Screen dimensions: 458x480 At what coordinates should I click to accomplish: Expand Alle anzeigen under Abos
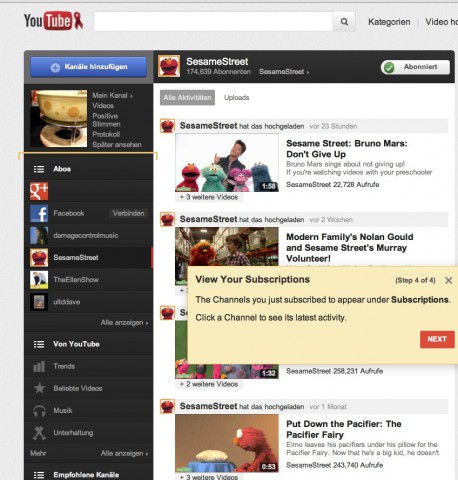tap(124, 323)
